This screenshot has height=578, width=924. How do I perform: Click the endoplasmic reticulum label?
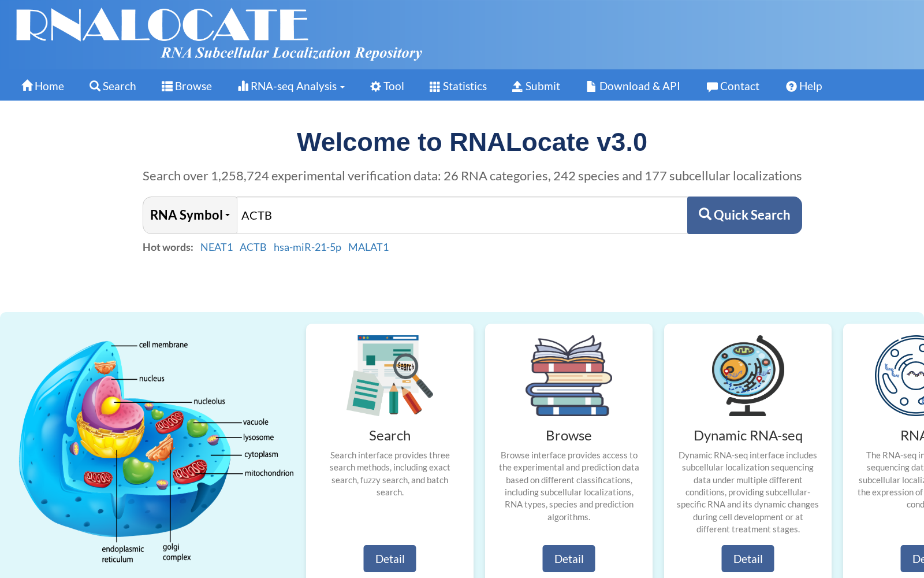point(122,554)
